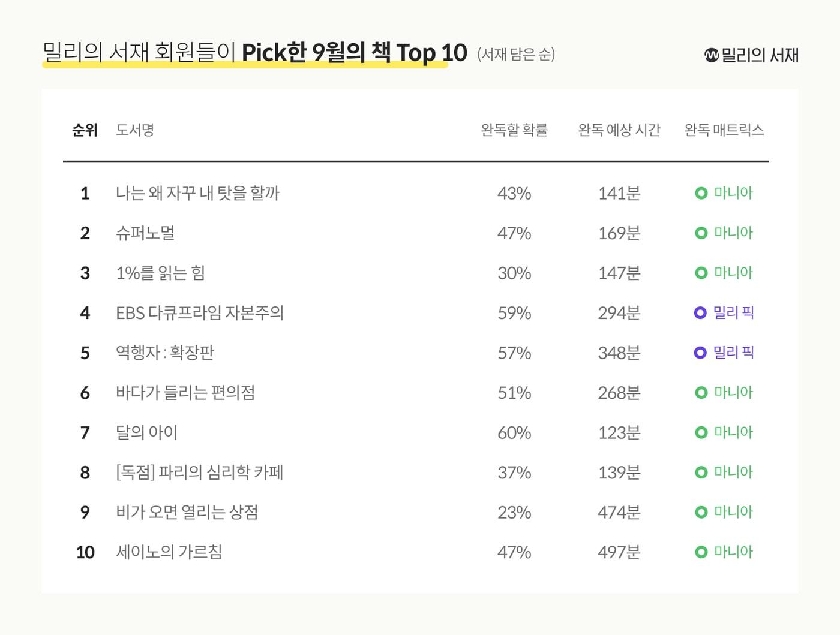840x635 pixels.
Task: Click the 완독 예상 시간 column header
Action: click(x=619, y=130)
